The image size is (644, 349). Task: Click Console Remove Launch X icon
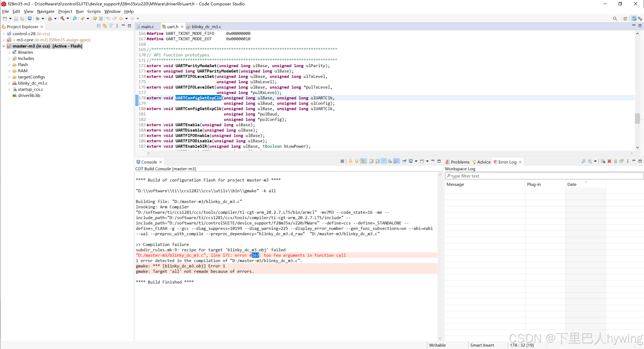coord(342,161)
